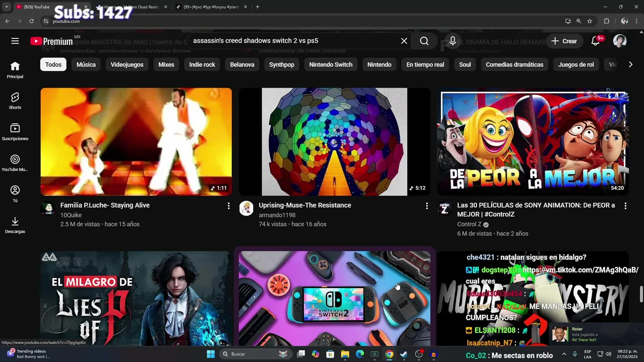Open Shorts in the sidebar
The image size is (644, 362).
tap(15, 101)
